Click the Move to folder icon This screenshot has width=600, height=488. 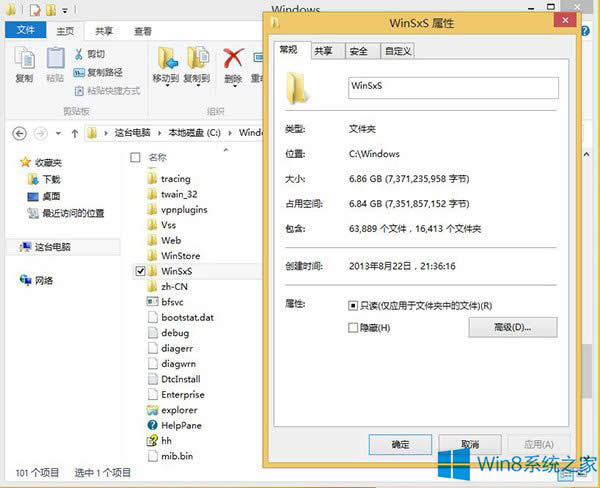167,58
